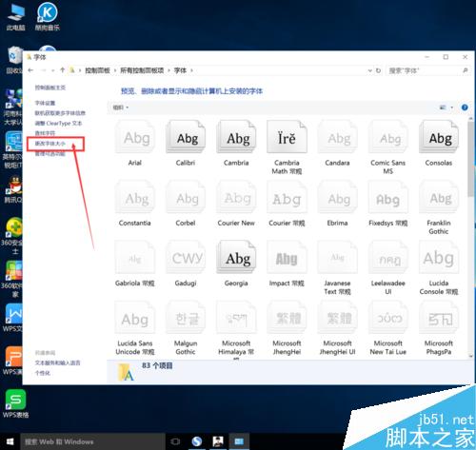
Task: Select the Microsoft PhagsPa font
Action: [439, 328]
